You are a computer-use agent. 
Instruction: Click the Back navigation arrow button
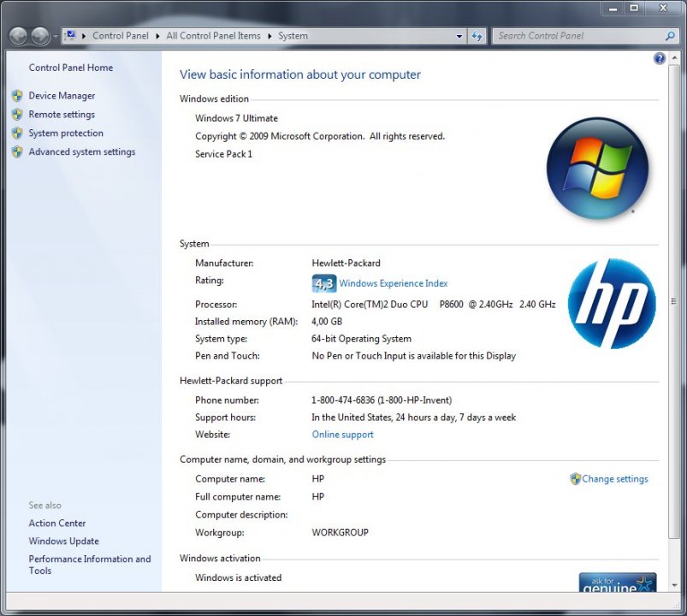(x=19, y=36)
